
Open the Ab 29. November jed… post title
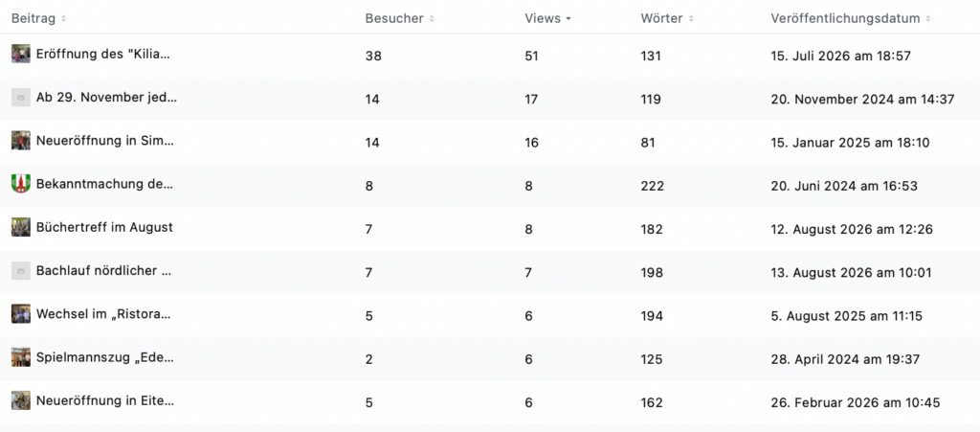pyautogui.click(x=106, y=98)
